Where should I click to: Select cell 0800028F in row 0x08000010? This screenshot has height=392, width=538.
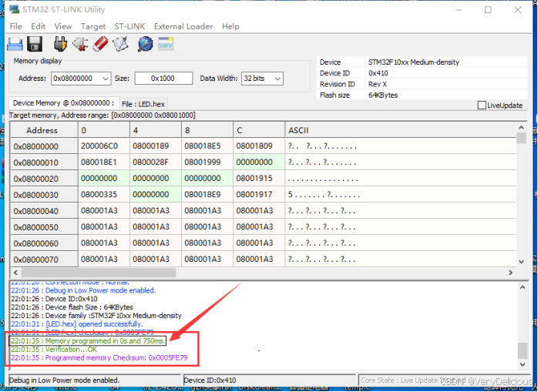tap(156, 162)
